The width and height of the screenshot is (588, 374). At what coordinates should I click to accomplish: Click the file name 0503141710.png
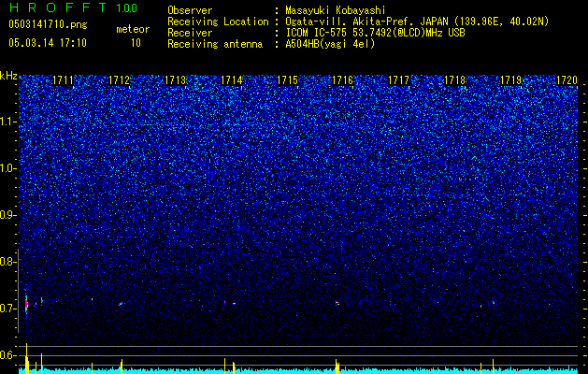[48, 24]
